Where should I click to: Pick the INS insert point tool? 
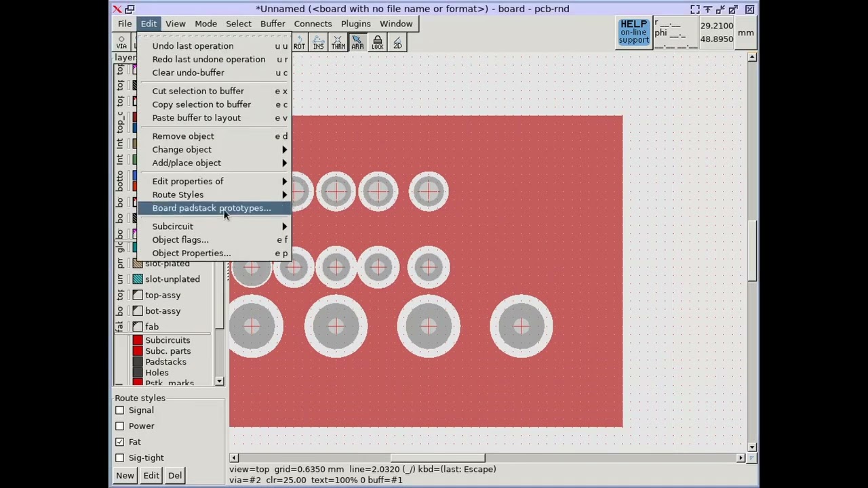[319, 43]
